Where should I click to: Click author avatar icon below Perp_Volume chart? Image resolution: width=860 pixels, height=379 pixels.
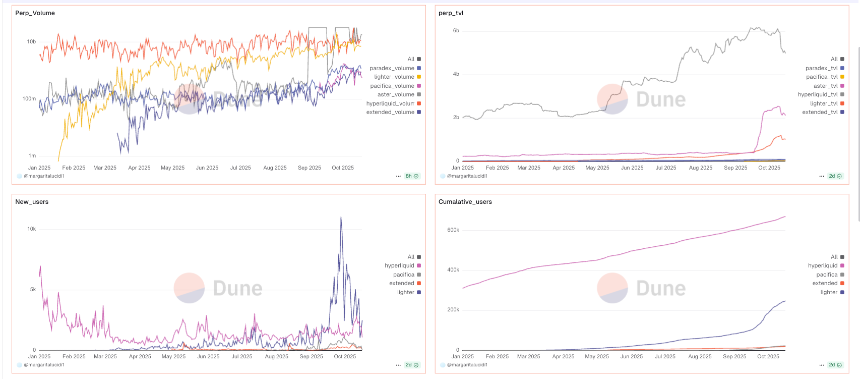pos(19,176)
